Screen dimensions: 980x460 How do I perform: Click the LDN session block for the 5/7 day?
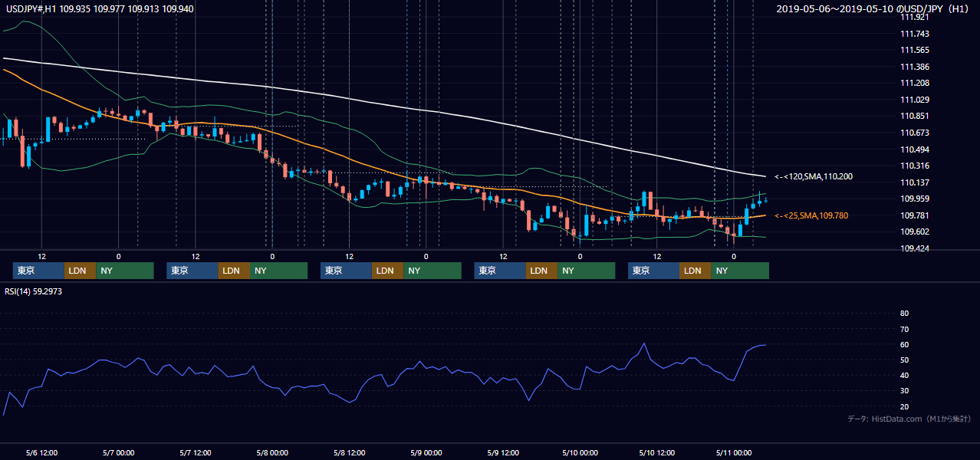(235, 271)
